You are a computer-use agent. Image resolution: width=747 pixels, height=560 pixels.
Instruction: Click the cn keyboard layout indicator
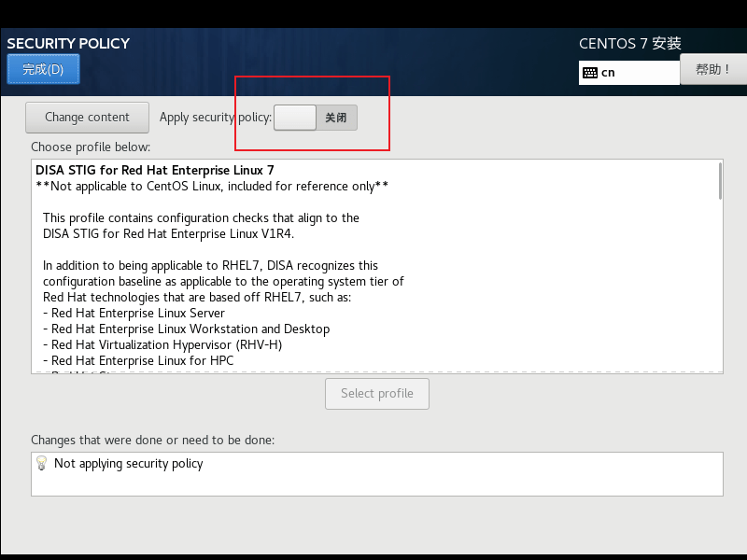[x=609, y=73]
